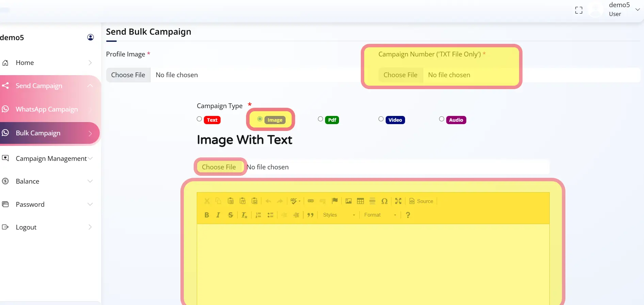Click the Cut icon in editor toolbar
The width and height of the screenshot is (644, 305).
click(207, 201)
